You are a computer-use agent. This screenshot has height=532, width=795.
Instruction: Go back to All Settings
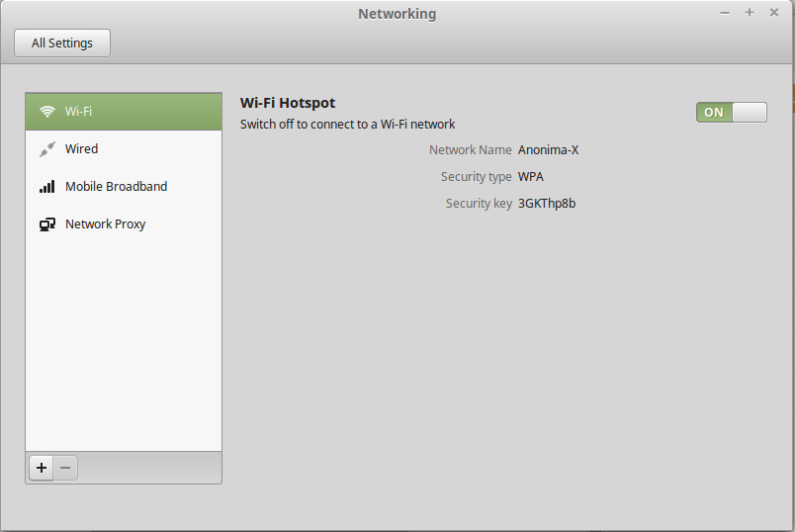pos(62,44)
